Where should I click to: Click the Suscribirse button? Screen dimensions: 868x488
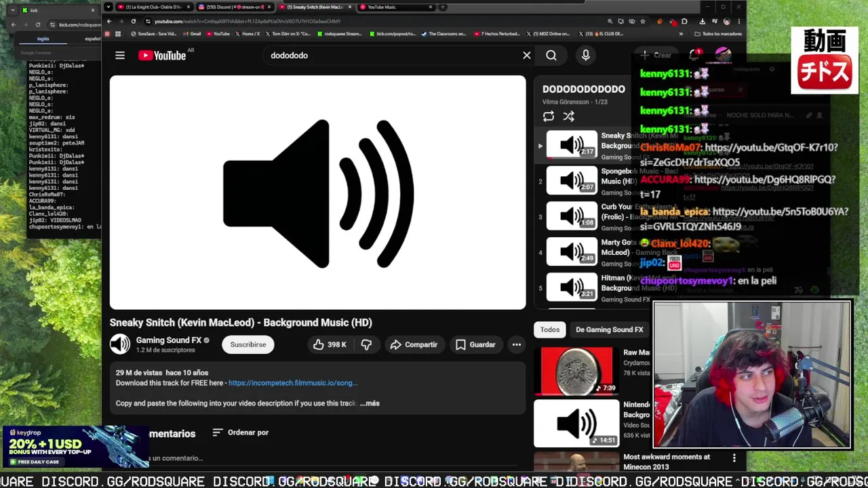click(x=248, y=344)
